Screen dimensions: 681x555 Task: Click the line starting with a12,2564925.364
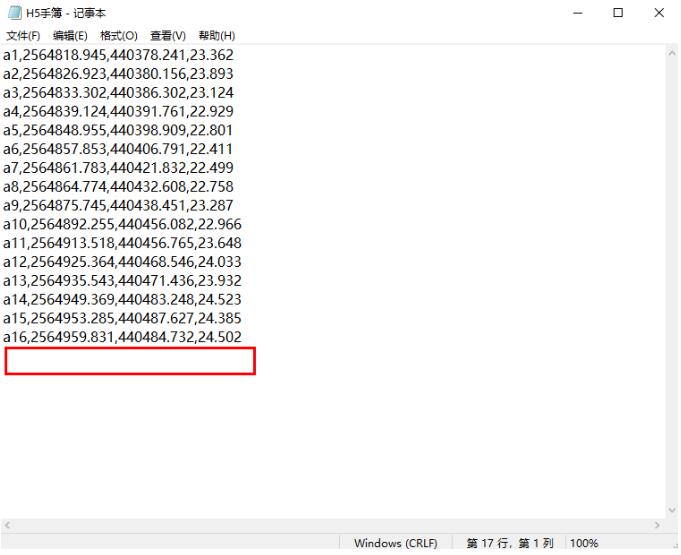tap(122, 262)
